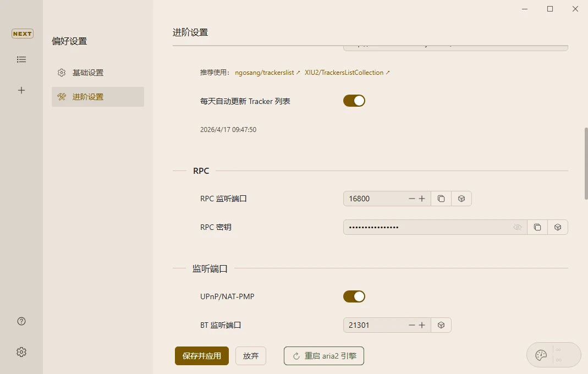
Task: Generate a random BT 监听端口
Action: pyautogui.click(x=441, y=324)
